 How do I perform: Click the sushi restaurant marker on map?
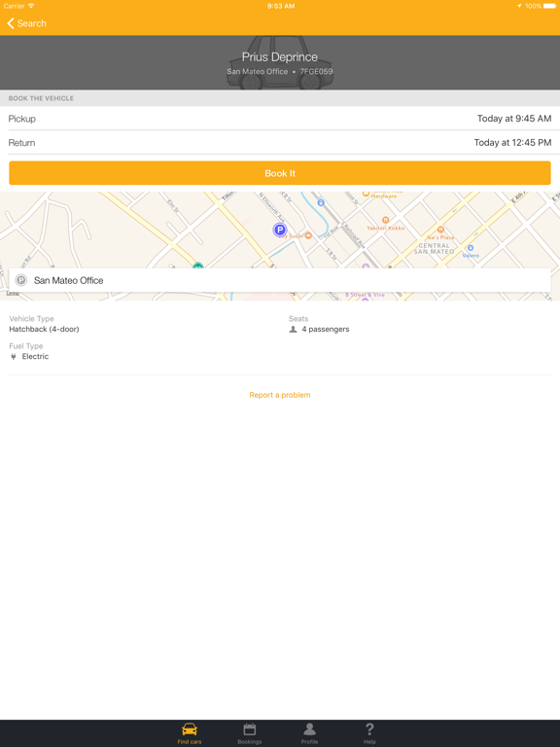point(308,235)
